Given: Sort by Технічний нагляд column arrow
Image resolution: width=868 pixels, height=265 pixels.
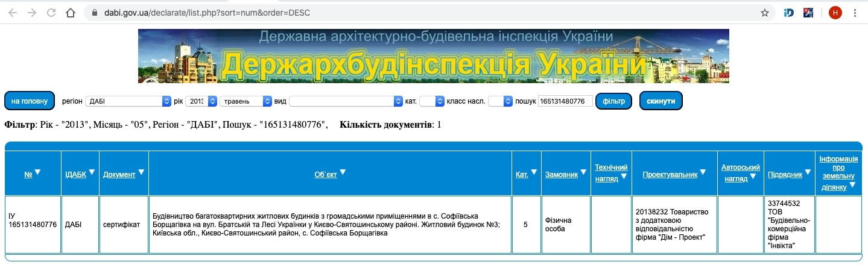Looking at the screenshot, I should coord(624,176).
